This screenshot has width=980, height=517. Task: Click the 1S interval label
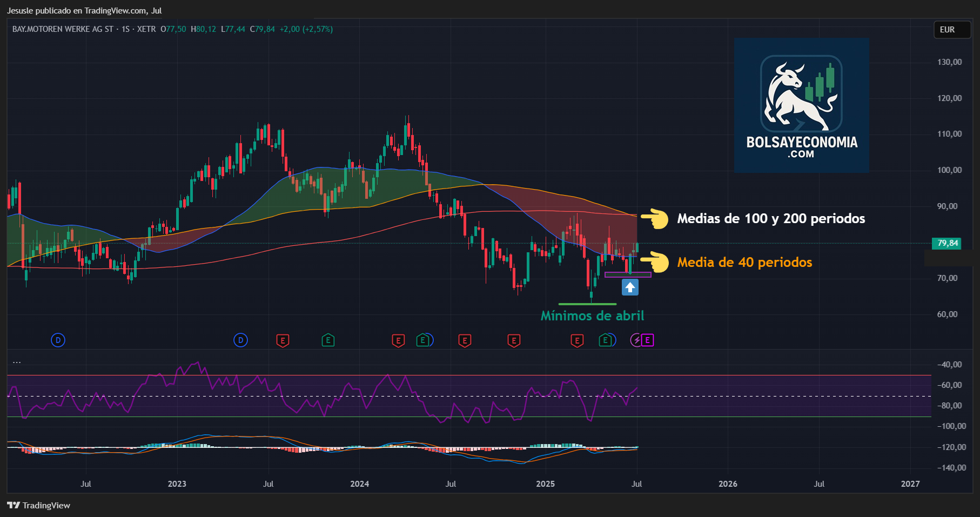tap(125, 29)
